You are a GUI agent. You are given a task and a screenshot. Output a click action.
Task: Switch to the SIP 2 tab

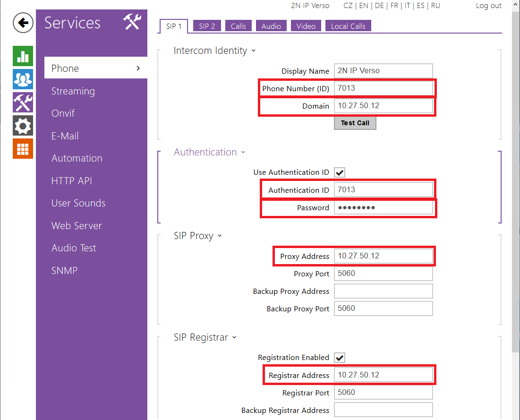(x=207, y=26)
